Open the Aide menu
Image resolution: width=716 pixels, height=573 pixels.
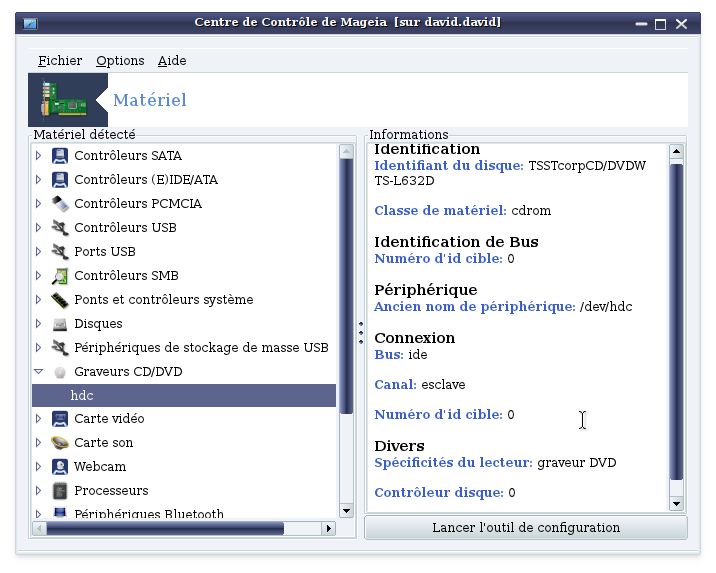172,61
